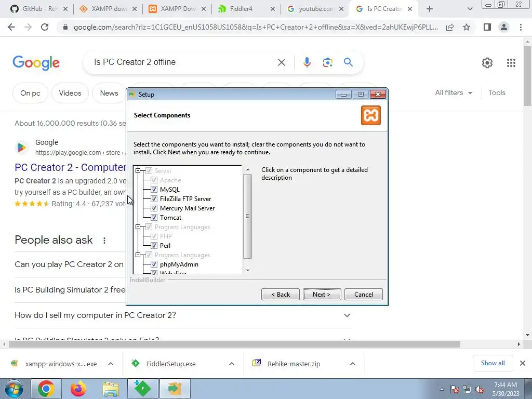Filter results by News
This screenshot has width=532, height=399.
click(x=109, y=93)
